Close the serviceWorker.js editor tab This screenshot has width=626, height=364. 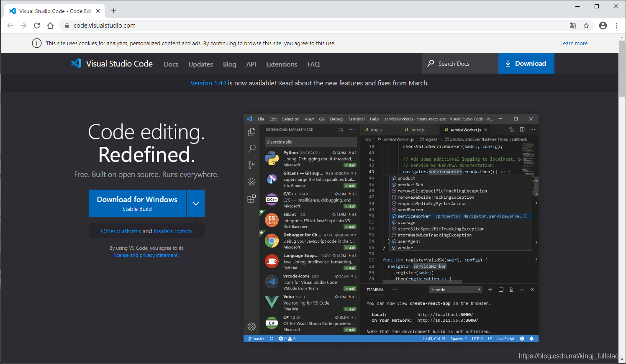click(486, 130)
